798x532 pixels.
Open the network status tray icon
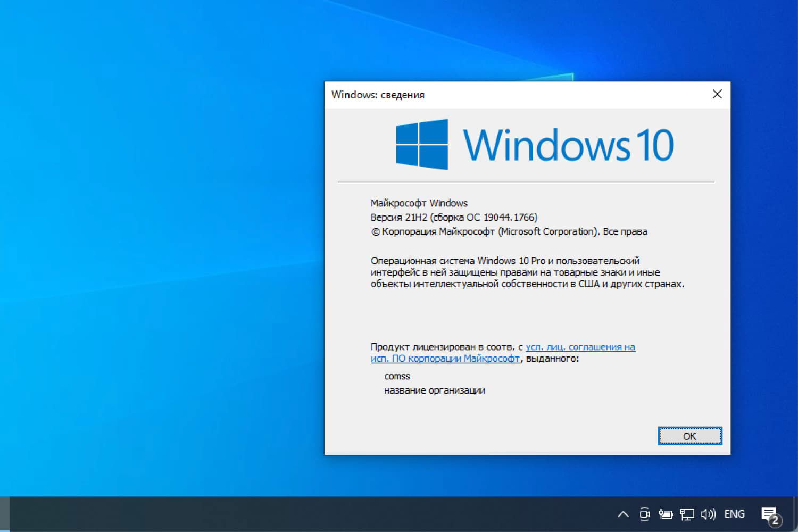tap(687, 513)
